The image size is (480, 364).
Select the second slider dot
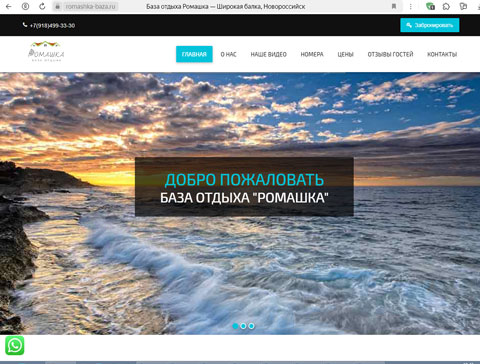[x=243, y=326]
